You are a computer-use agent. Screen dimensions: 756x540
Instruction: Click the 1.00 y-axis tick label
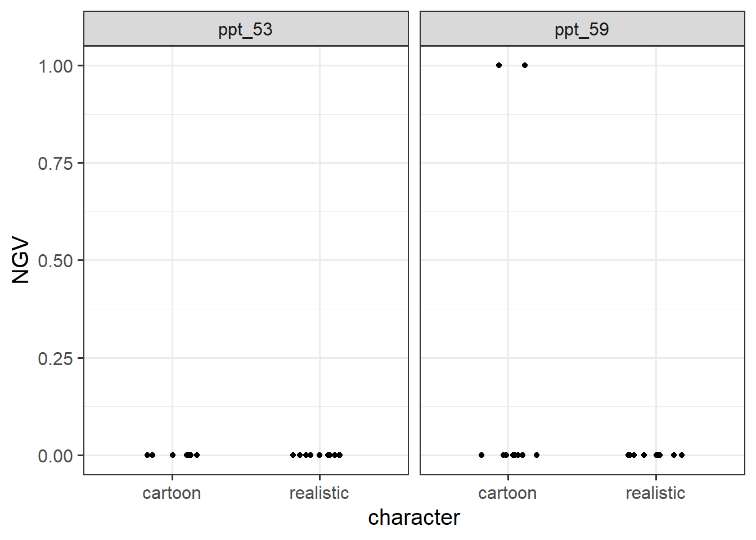click(x=55, y=66)
